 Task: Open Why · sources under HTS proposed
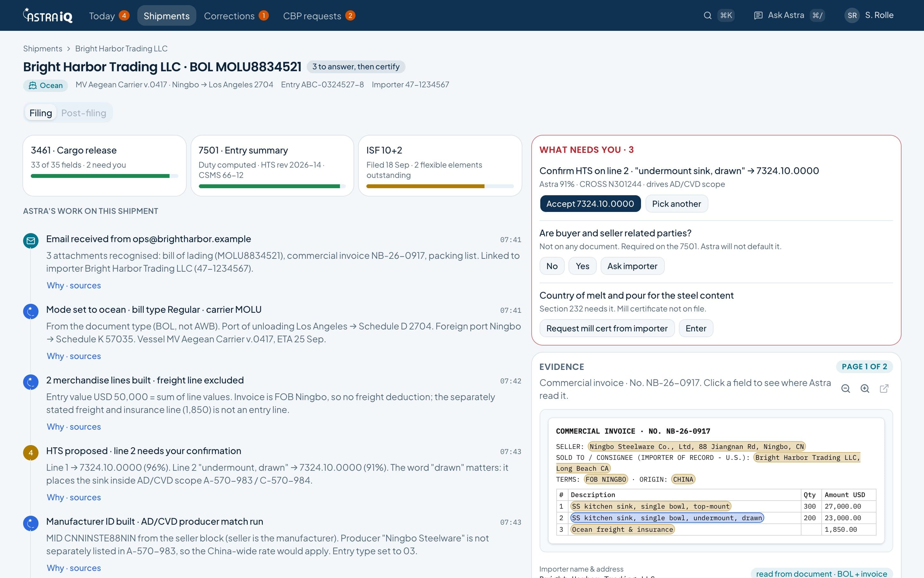74,498
